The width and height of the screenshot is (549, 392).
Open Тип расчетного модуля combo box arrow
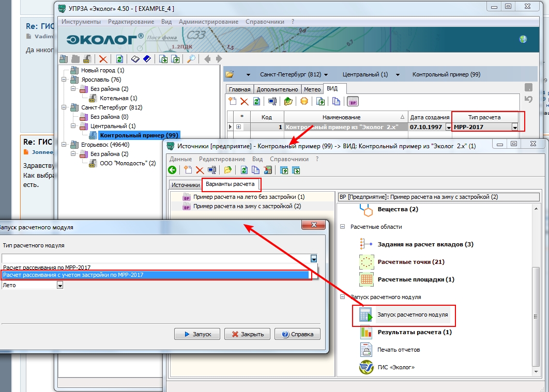tap(314, 258)
